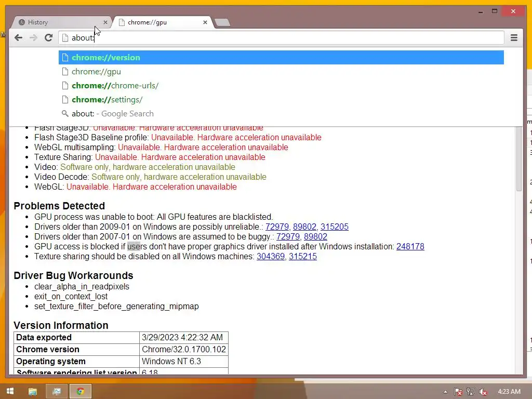Screen dimensions: 532x399
Task: Click set_texture_filter_before_generating_mipmap entry
Action: (116, 306)
